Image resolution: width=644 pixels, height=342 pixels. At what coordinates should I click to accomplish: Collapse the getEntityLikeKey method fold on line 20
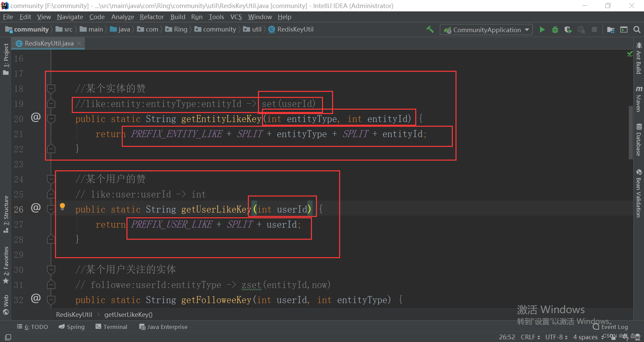point(51,119)
